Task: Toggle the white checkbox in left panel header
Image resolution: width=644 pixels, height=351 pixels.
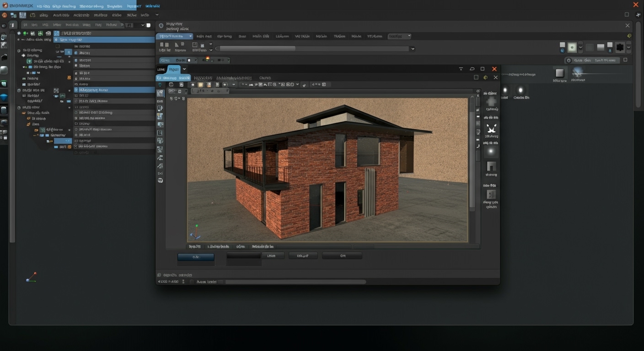Action: (x=148, y=25)
